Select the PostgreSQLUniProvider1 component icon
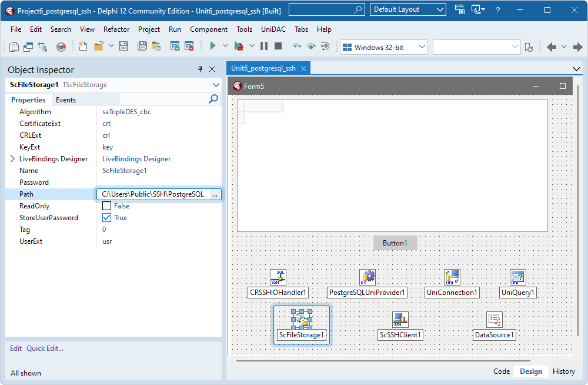The width and height of the screenshot is (588, 385). point(367,277)
